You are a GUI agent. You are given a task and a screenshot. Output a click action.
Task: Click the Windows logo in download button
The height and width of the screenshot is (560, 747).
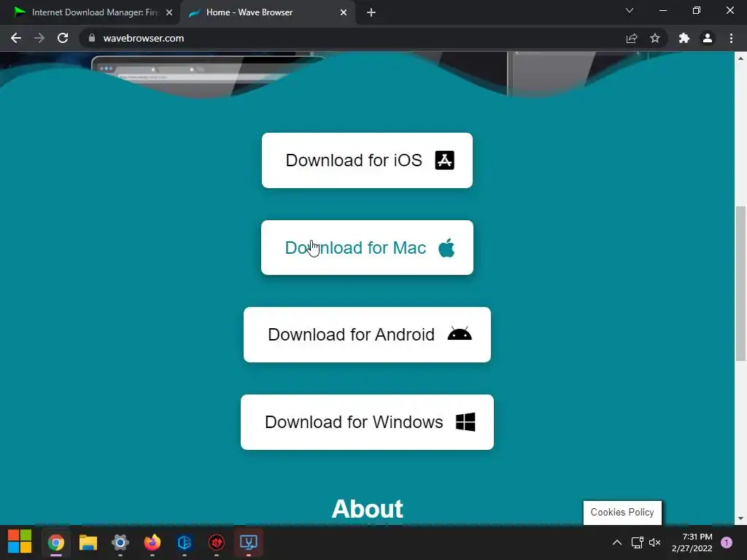pos(465,422)
